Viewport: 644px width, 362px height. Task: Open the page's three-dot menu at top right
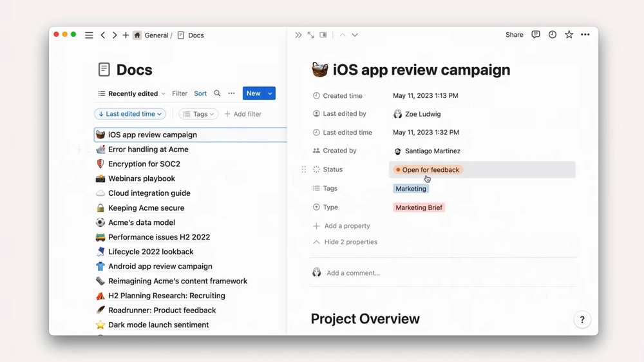pyautogui.click(x=585, y=35)
